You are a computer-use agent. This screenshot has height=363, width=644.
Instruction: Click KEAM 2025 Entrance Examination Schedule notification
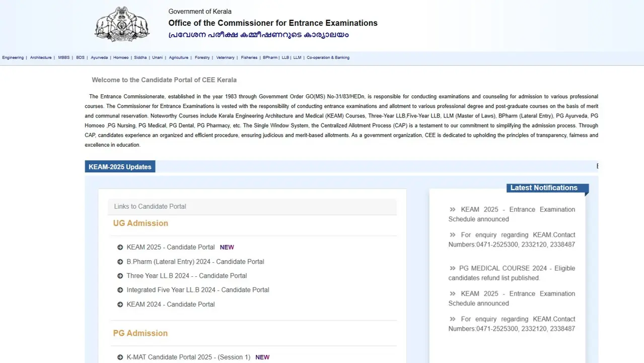(512, 214)
